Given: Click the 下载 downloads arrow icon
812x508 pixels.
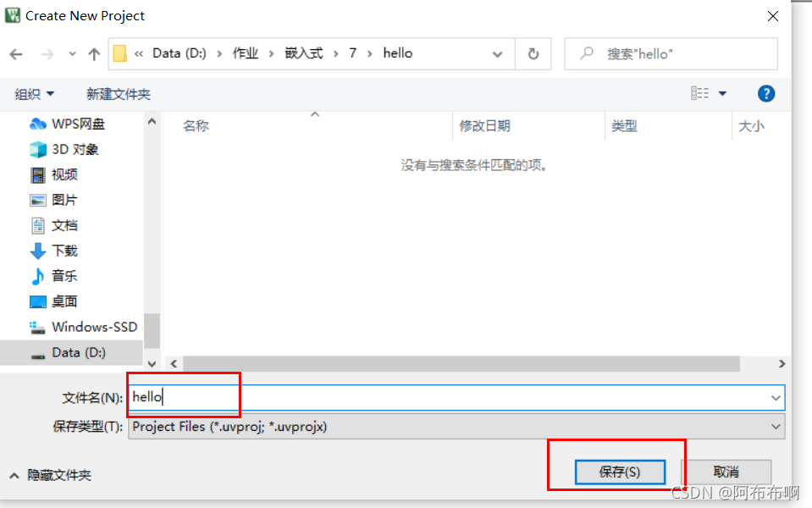Looking at the screenshot, I should [39, 251].
